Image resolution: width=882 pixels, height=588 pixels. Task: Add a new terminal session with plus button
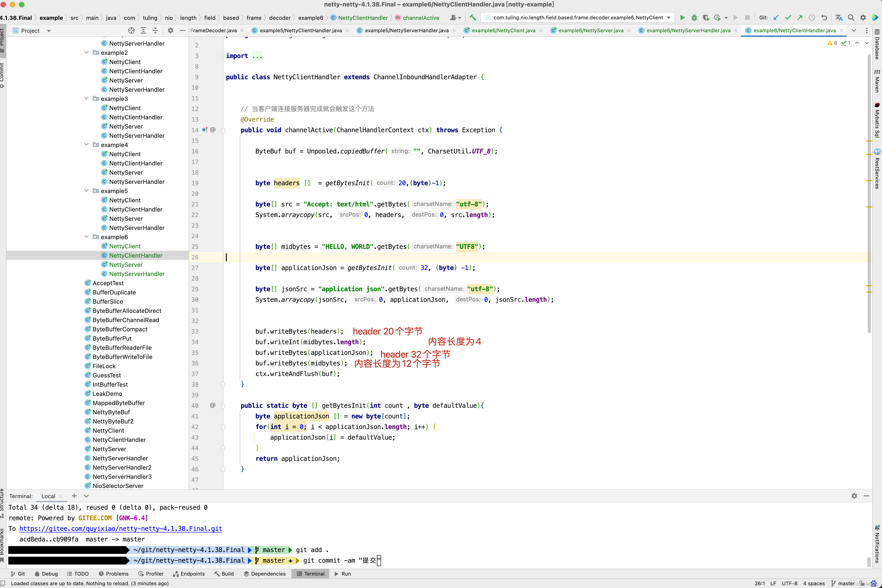[74, 496]
